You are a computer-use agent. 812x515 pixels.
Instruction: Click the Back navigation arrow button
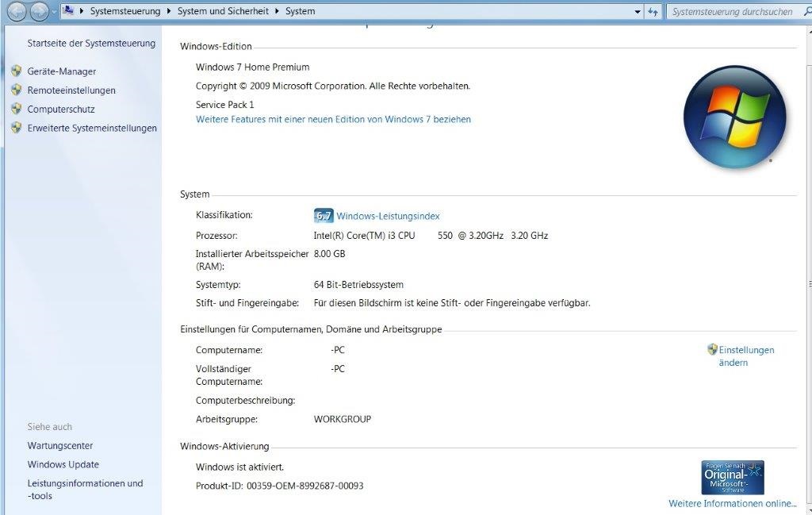17,12
